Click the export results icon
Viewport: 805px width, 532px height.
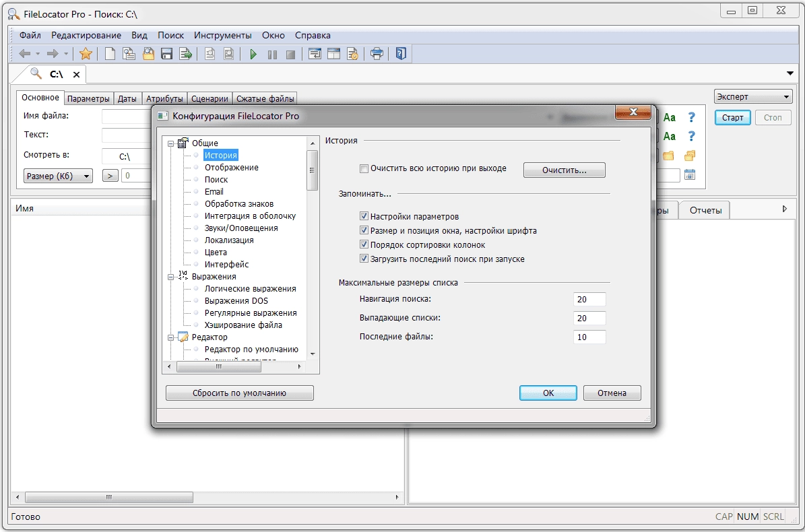tap(185, 53)
